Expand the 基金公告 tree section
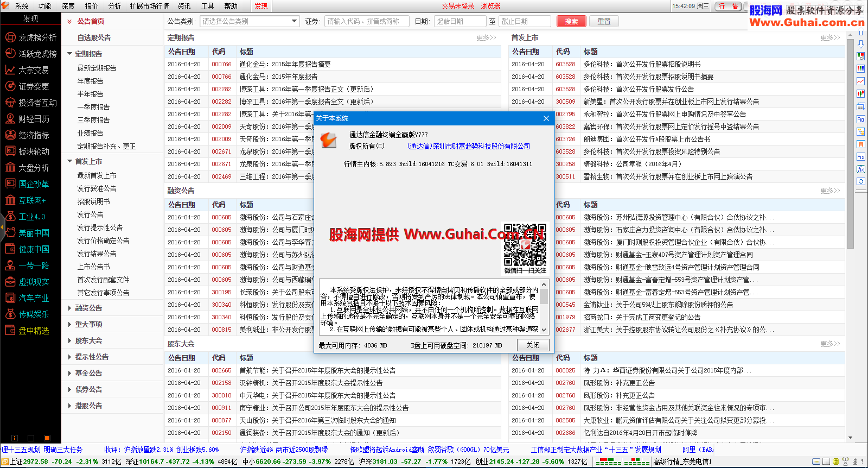The height and width of the screenshot is (468, 868). [69, 373]
